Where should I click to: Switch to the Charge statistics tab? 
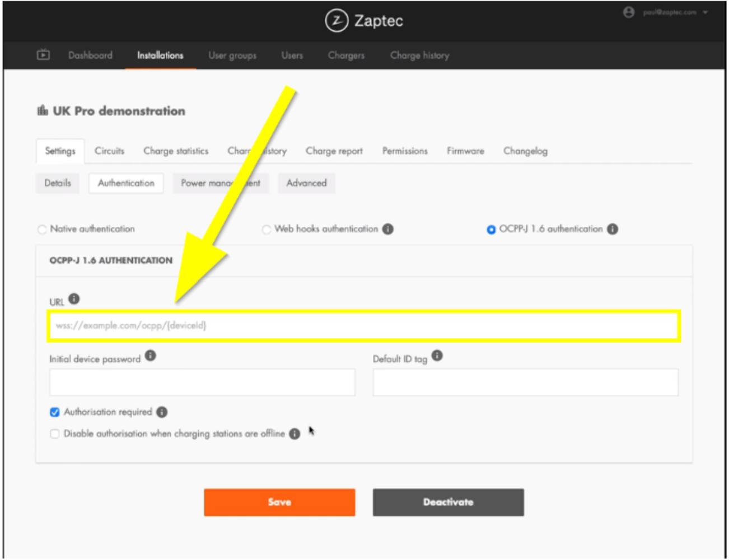pos(176,151)
